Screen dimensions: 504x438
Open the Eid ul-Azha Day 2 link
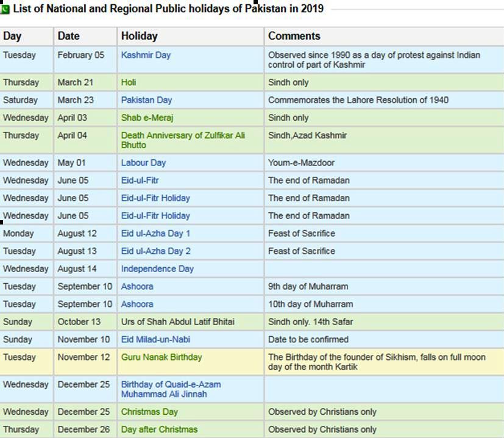click(156, 251)
